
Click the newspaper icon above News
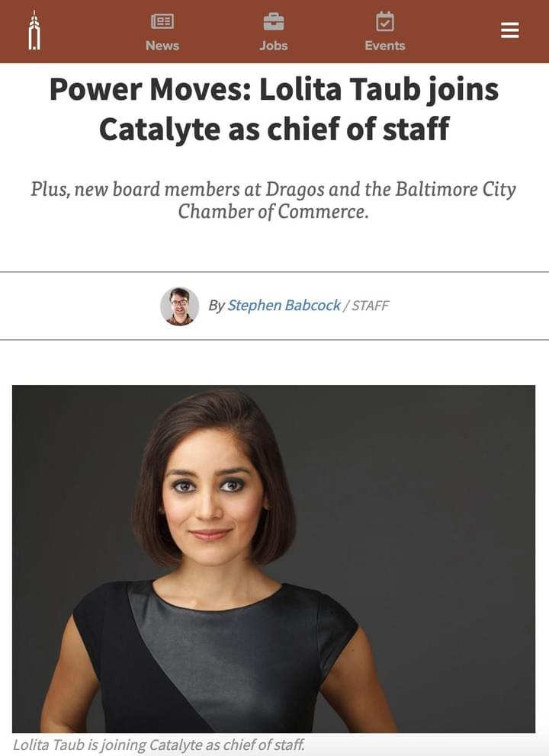coord(162,22)
